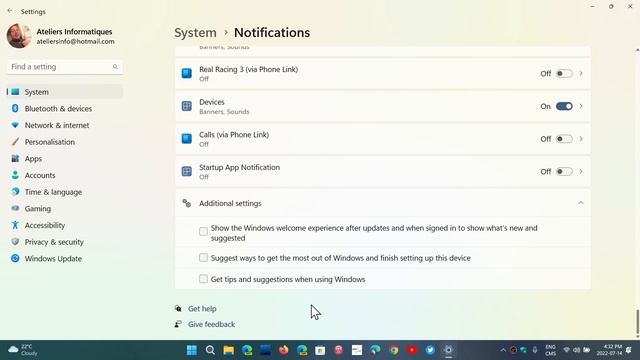Toggle Calls (via Phone Link) notifications switch
The height and width of the screenshot is (360, 640).
(564, 139)
